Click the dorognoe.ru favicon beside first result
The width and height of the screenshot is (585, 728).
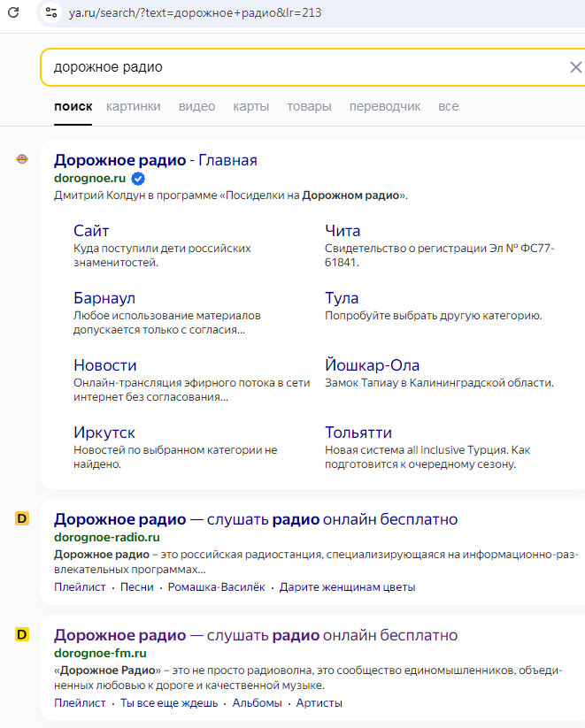click(x=22, y=160)
